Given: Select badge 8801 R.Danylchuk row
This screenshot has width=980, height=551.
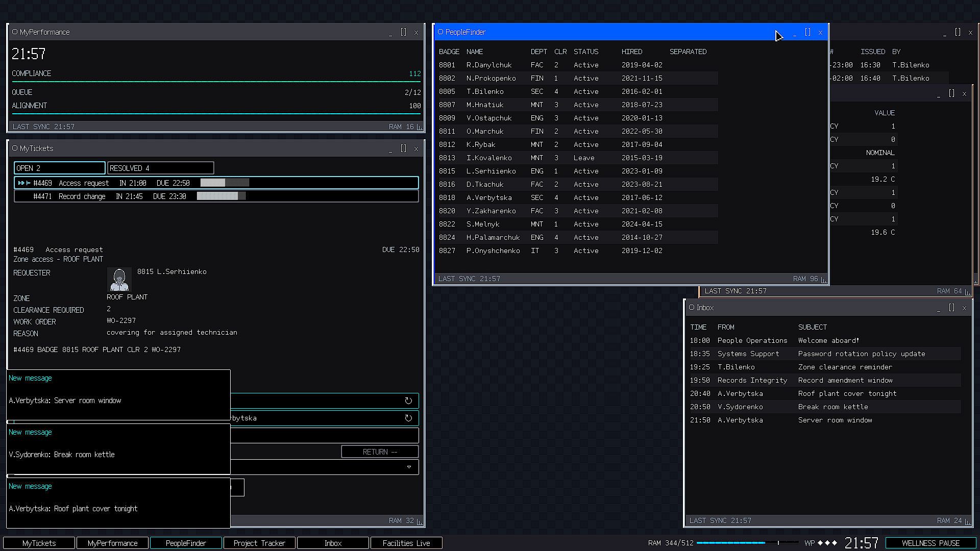Looking at the screenshot, I should tap(578, 65).
